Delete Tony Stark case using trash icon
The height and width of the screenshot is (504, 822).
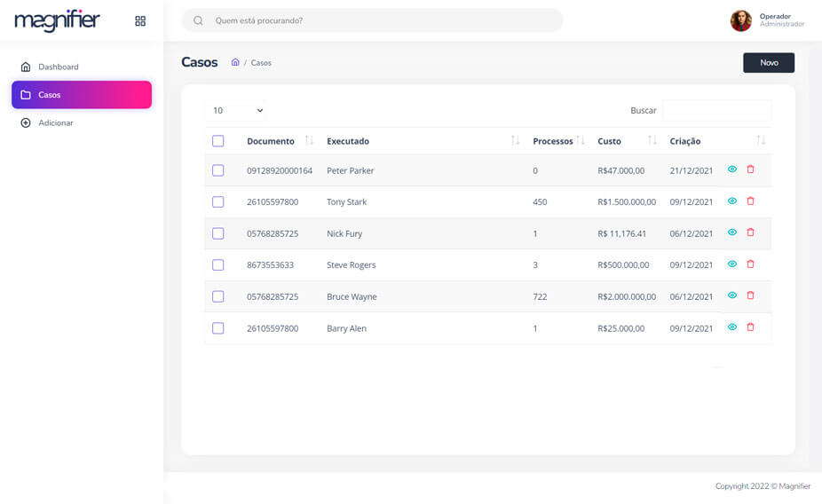750,201
